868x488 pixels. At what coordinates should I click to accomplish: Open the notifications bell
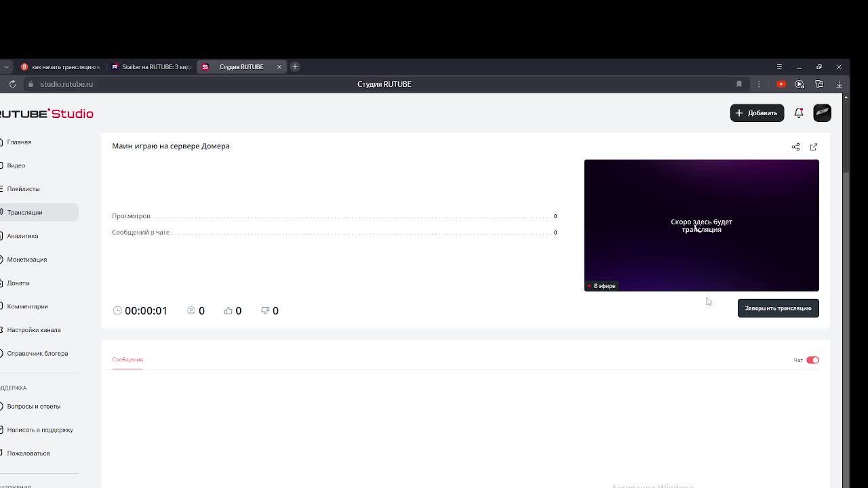tap(799, 113)
